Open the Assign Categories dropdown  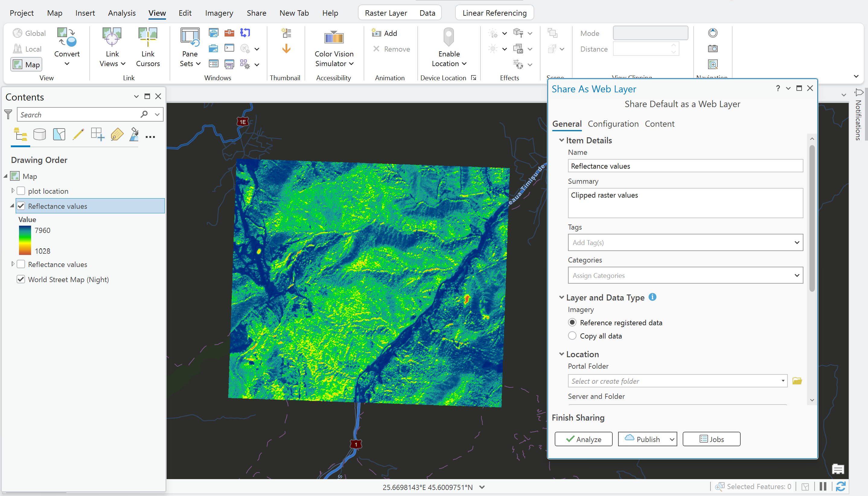(797, 275)
